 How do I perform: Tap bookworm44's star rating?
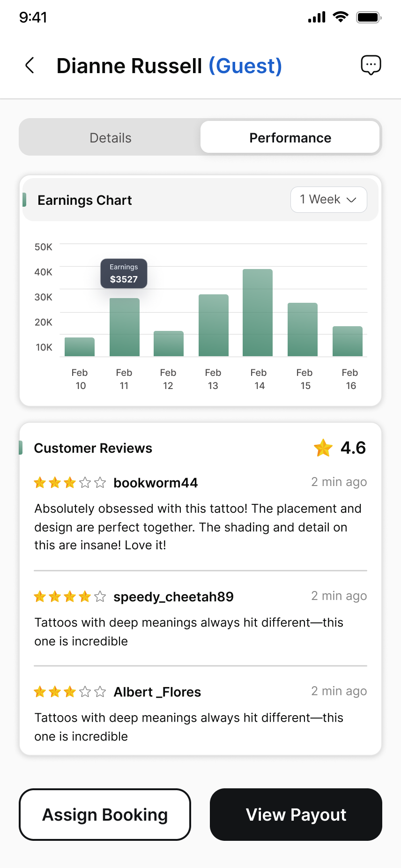[x=70, y=483]
